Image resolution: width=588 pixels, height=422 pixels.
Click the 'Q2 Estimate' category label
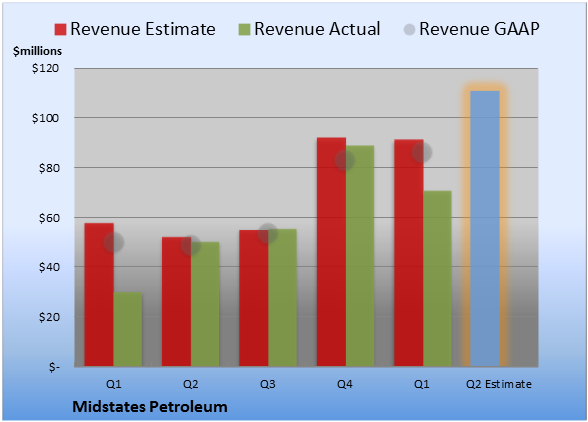(499, 384)
